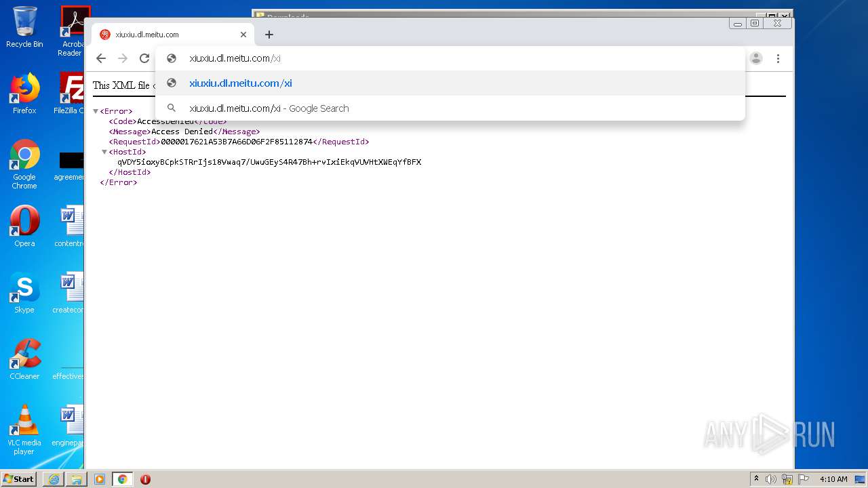Open Acrobat Reader desktop shortcut
The width and height of the screenshot is (868, 488).
click(x=72, y=31)
